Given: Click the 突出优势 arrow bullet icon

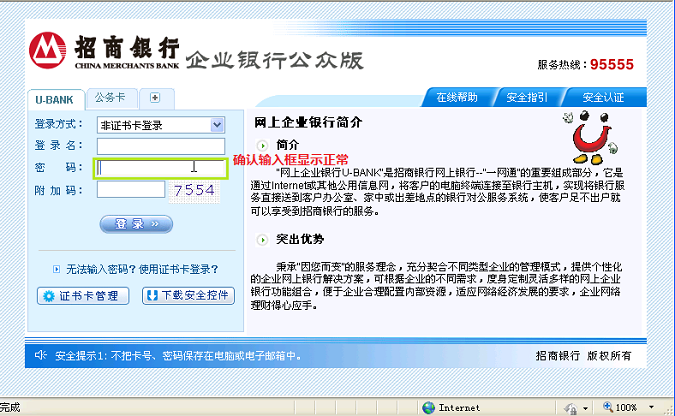Looking at the screenshot, I should (262, 240).
